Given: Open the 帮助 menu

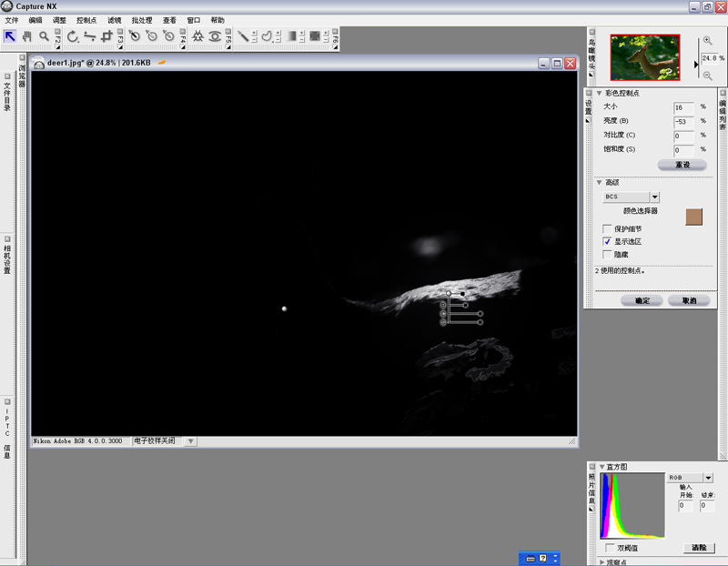Looking at the screenshot, I should coord(217,20).
